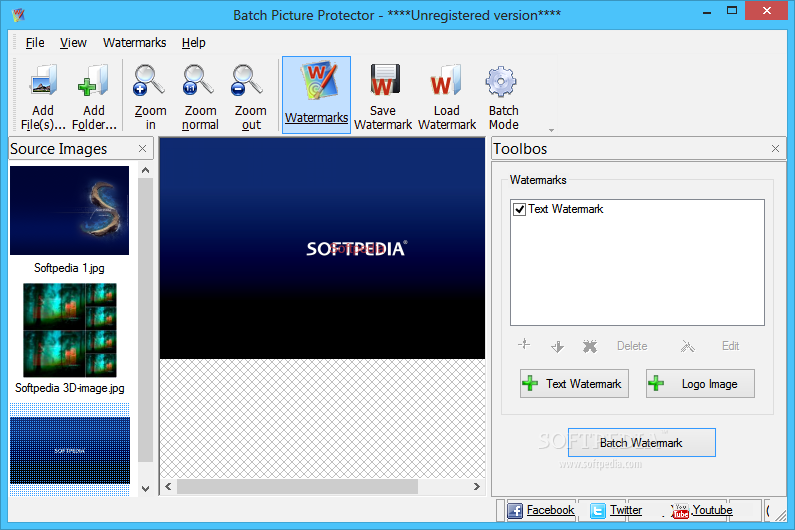Select the Zoom normal tool
The width and height of the screenshot is (795, 530).
coord(200,96)
